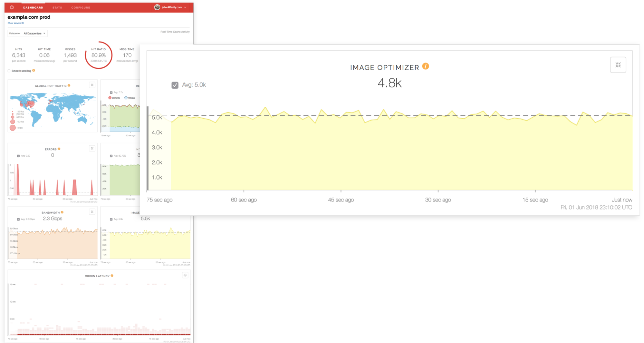
Task: Expand the Errors chart to fullscreen
Action: [92, 148]
